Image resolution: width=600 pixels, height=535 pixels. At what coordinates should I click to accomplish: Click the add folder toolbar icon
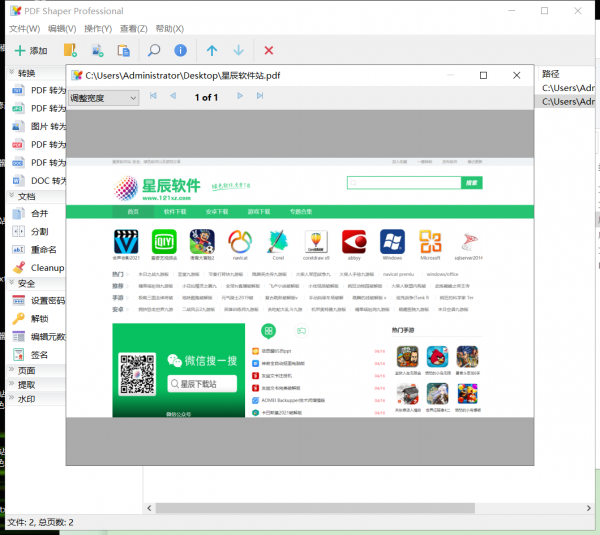(x=70, y=51)
